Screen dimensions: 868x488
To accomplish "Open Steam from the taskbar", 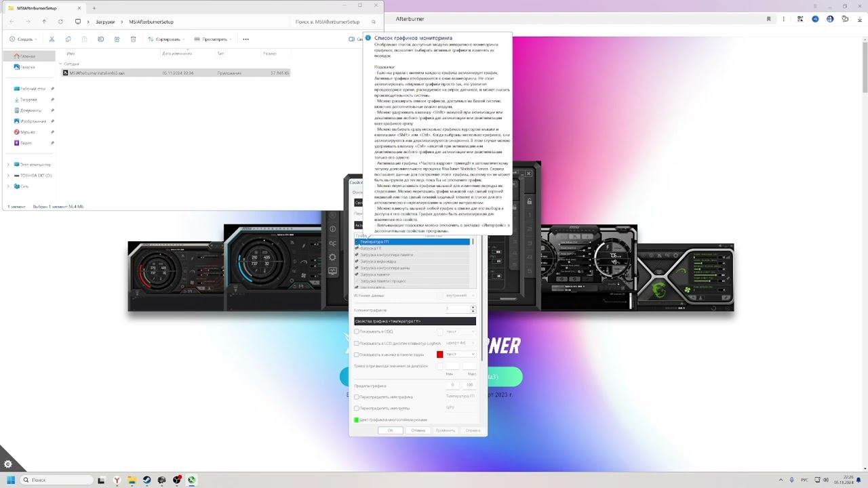I will pos(146,480).
